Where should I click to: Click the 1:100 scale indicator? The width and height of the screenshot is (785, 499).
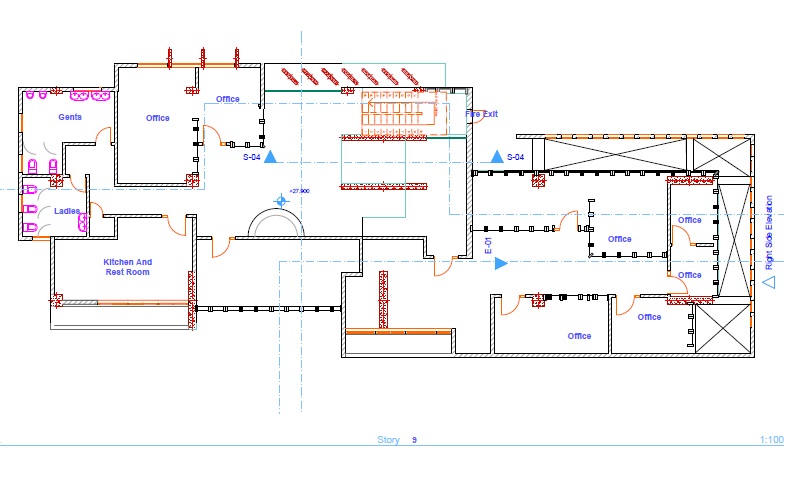(x=771, y=440)
